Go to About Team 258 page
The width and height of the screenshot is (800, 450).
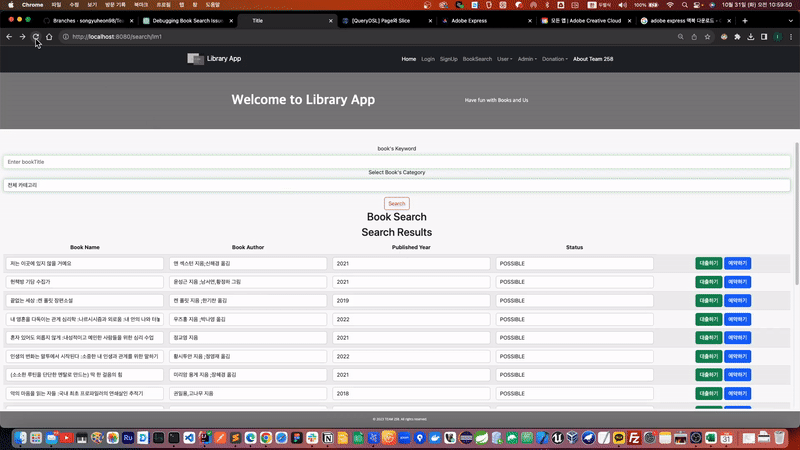pos(594,59)
